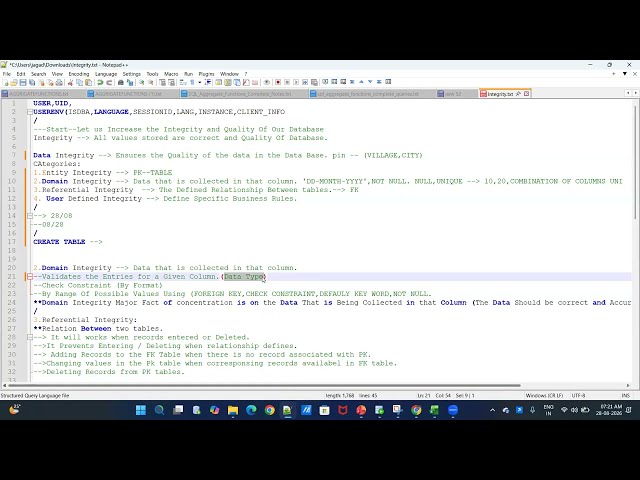The image size is (640, 480).
Task: Click the Close document toolbar icon
Action: pyautogui.click(x=41, y=82)
